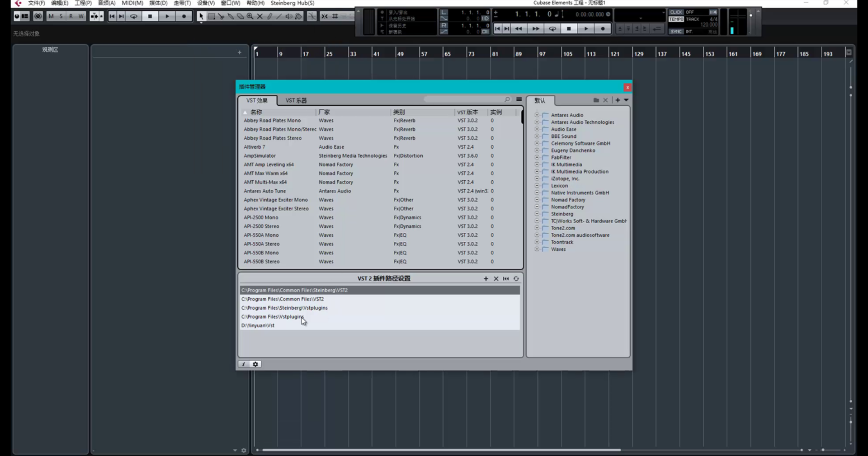The height and width of the screenshot is (456, 868).
Task: Open the MIDI(M) menu
Action: click(132, 3)
